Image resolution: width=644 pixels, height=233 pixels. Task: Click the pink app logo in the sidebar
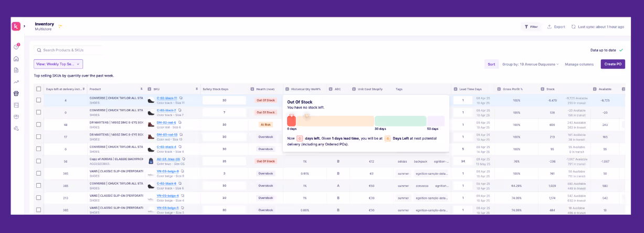point(16,26)
